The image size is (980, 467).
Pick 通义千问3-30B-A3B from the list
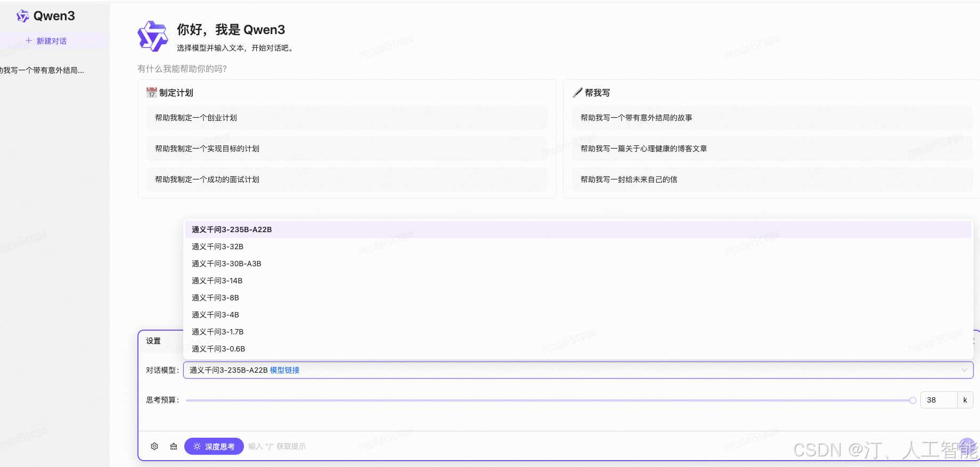(226, 264)
